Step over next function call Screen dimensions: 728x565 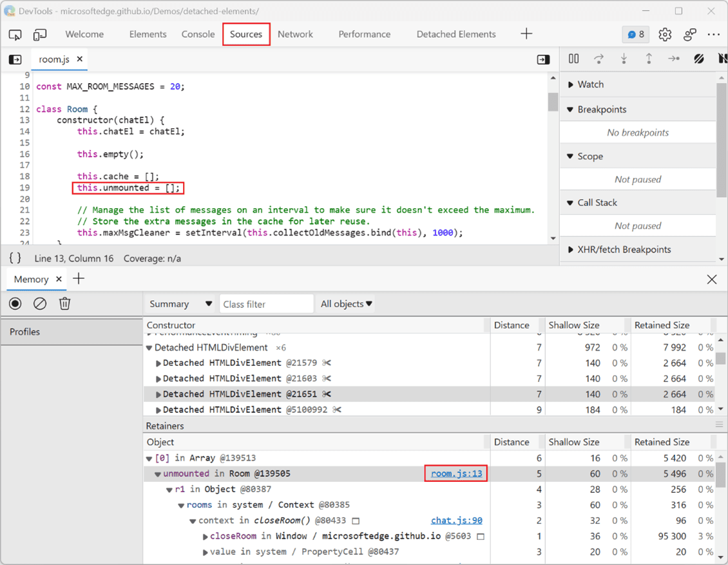click(599, 59)
